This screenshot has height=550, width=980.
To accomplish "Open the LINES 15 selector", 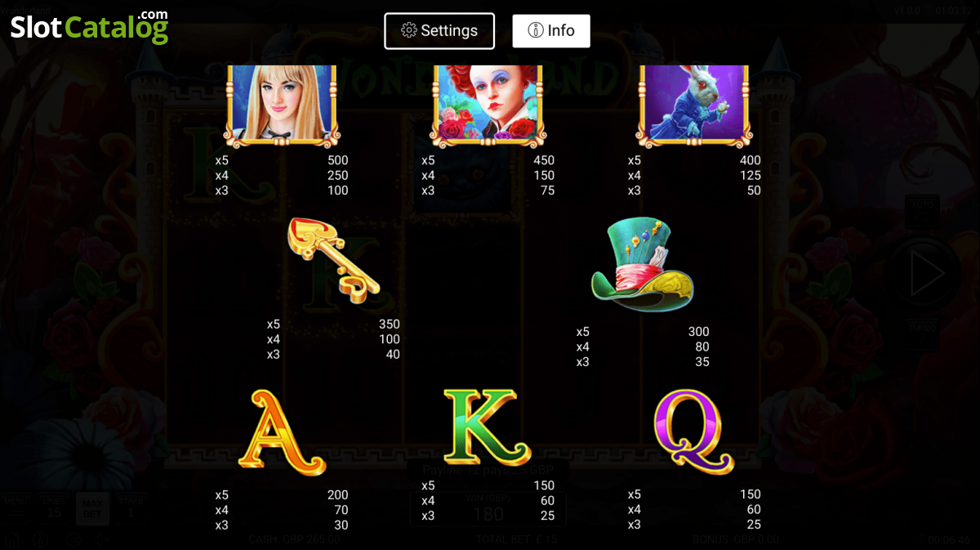I will click(54, 508).
